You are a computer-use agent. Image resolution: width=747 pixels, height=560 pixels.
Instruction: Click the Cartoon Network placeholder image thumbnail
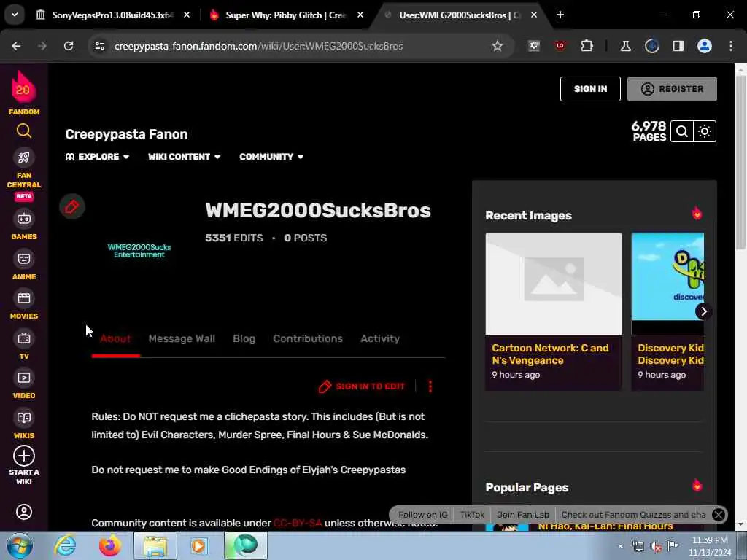pyautogui.click(x=554, y=284)
